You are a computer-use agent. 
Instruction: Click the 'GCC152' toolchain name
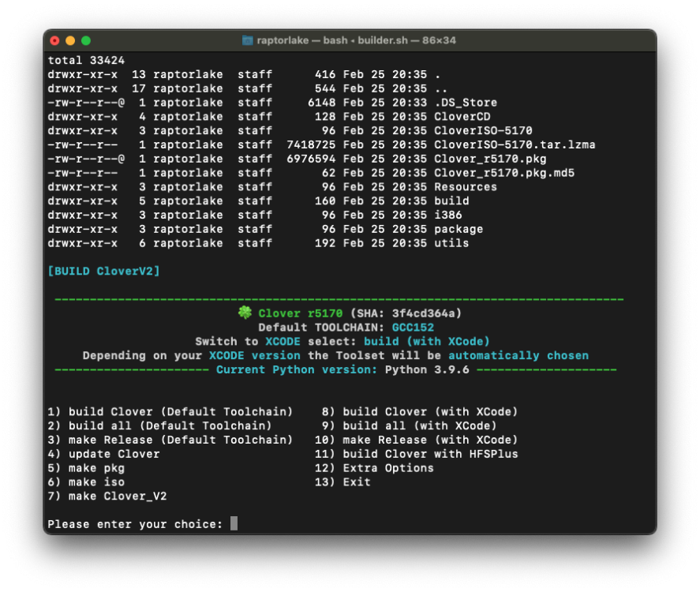pyautogui.click(x=413, y=328)
